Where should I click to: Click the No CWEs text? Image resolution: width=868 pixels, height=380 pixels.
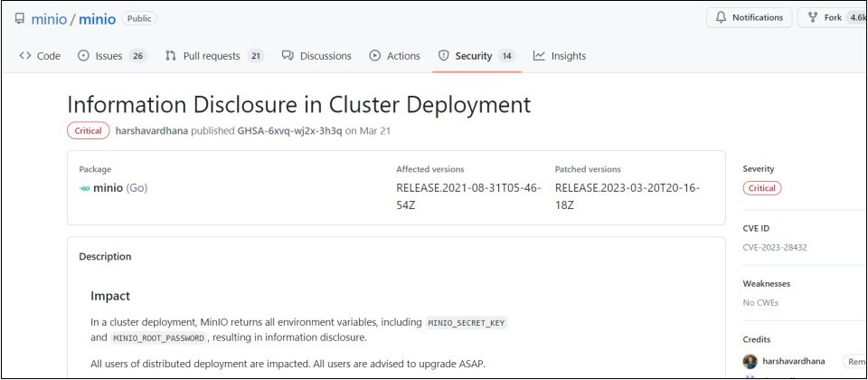[x=760, y=303]
